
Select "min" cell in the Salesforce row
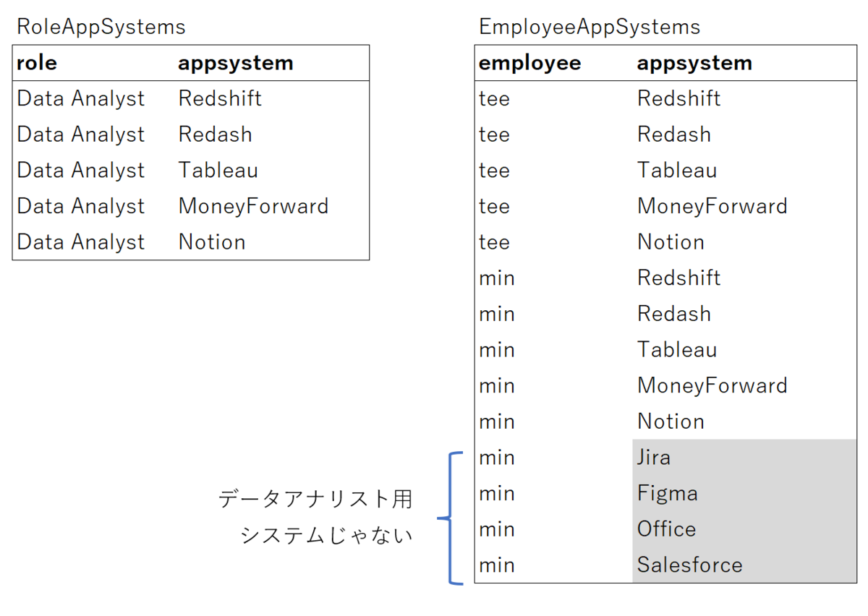(496, 565)
